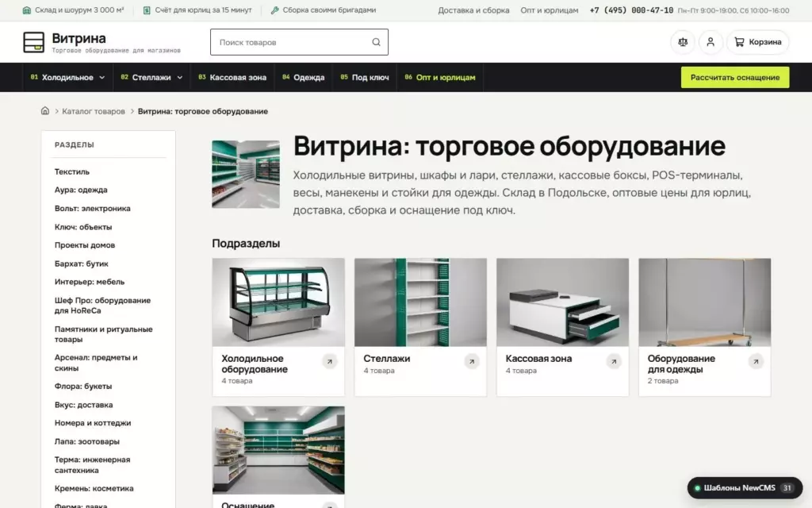The image size is (812, 508).
Task: Click the Холодильное оборудование card title
Action: click(x=255, y=364)
